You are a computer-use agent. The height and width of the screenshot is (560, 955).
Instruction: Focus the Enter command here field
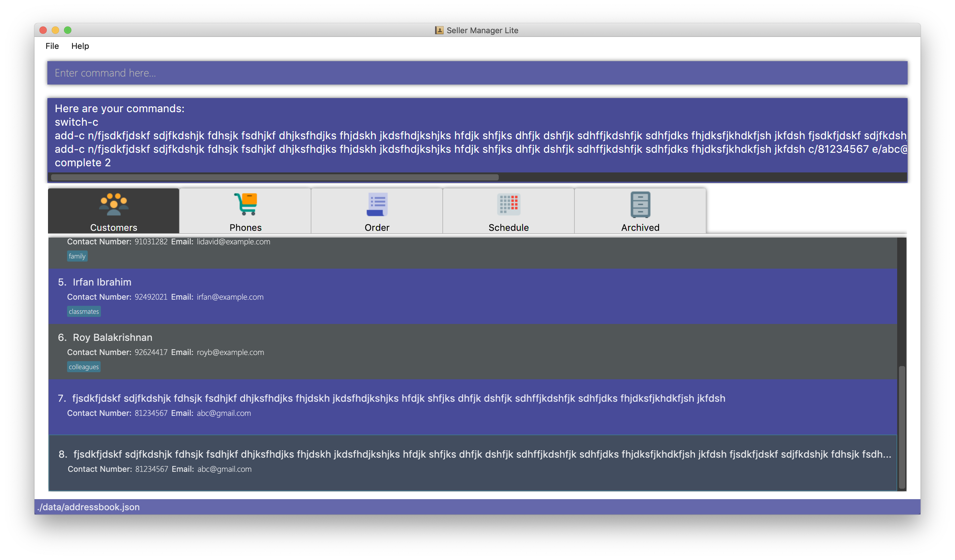477,73
